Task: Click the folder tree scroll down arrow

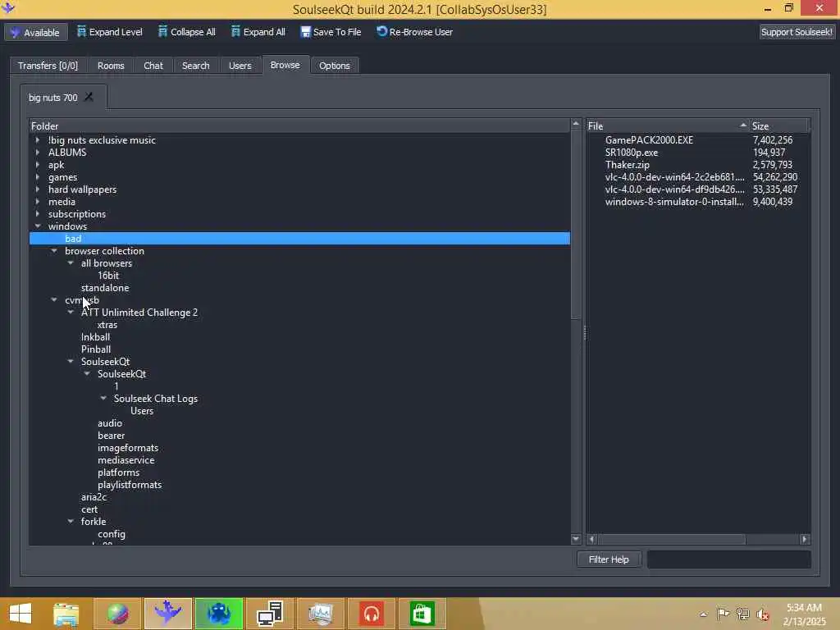Action: coord(576,539)
